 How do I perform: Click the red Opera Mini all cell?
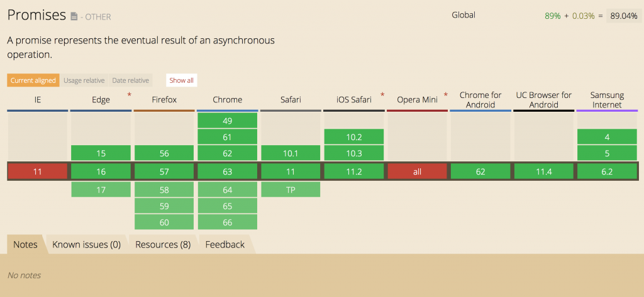point(418,171)
